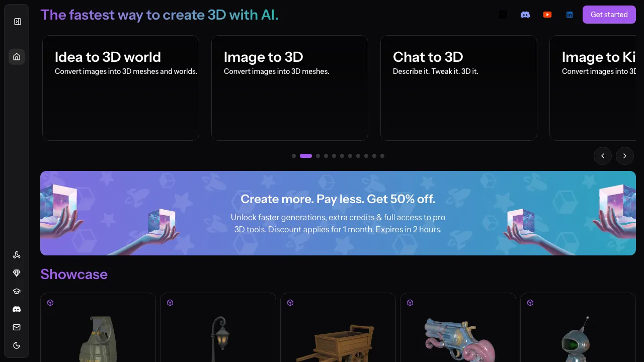Click the 50% off promotional banner

click(338, 213)
